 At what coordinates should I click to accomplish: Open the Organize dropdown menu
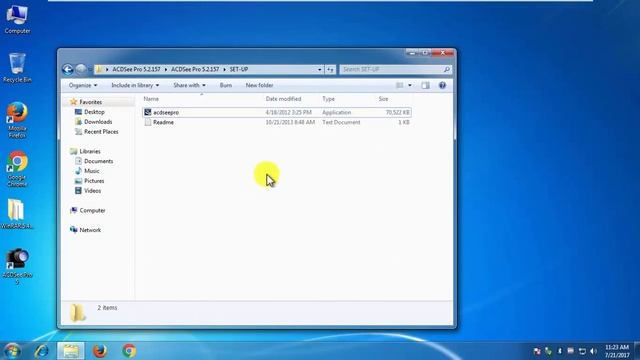tap(83, 85)
